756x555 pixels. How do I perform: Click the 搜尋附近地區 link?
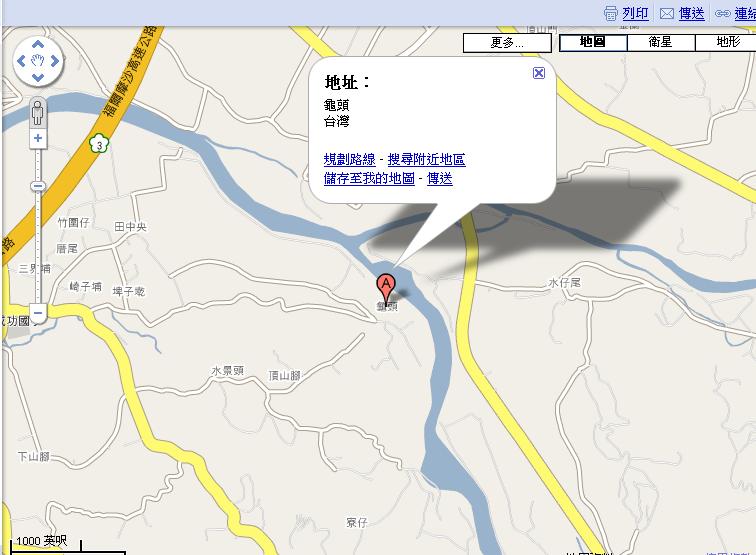(426, 159)
